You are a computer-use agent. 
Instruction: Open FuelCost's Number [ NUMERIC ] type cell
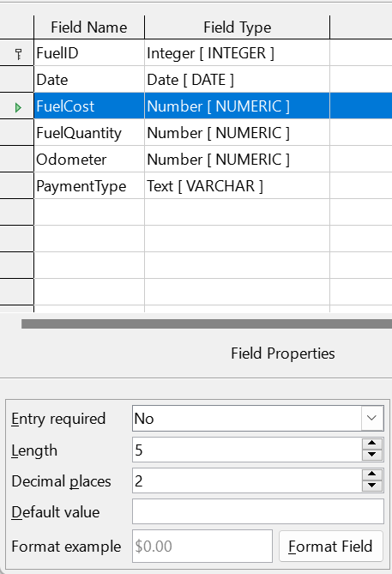pos(238,106)
